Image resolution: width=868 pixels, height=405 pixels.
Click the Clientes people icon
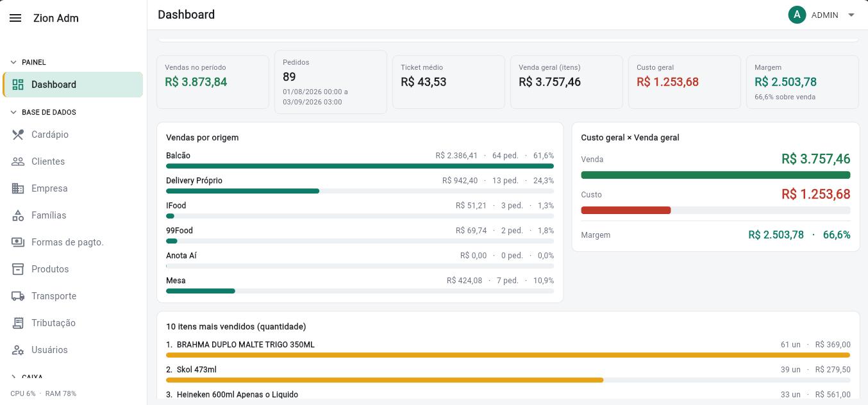click(x=18, y=161)
